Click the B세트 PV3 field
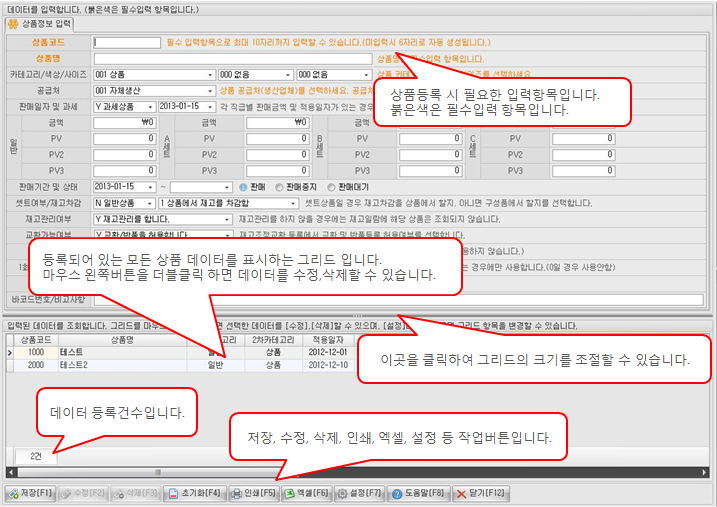 click(431, 171)
